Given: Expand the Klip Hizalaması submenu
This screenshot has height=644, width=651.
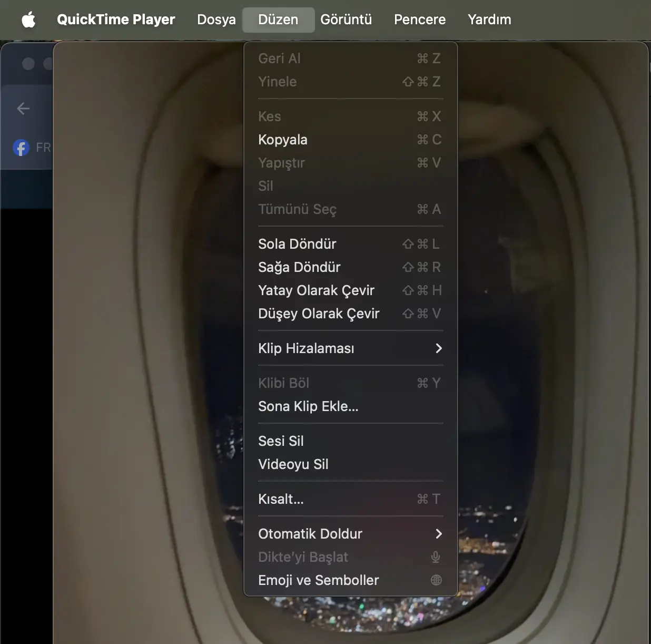Looking at the screenshot, I should (x=350, y=348).
